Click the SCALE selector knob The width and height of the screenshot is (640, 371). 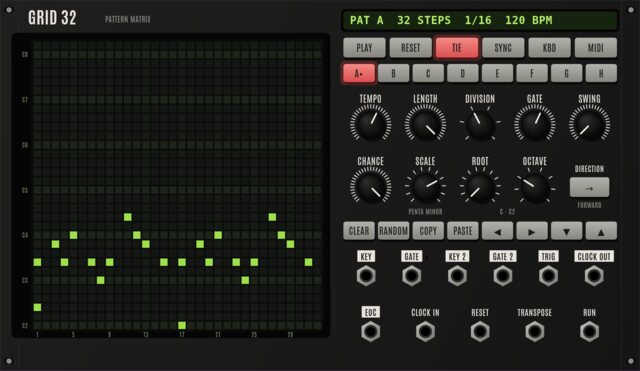click(x=425, y=187)
